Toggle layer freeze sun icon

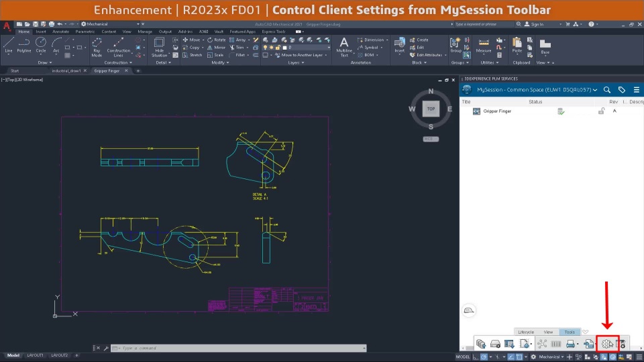272,48
